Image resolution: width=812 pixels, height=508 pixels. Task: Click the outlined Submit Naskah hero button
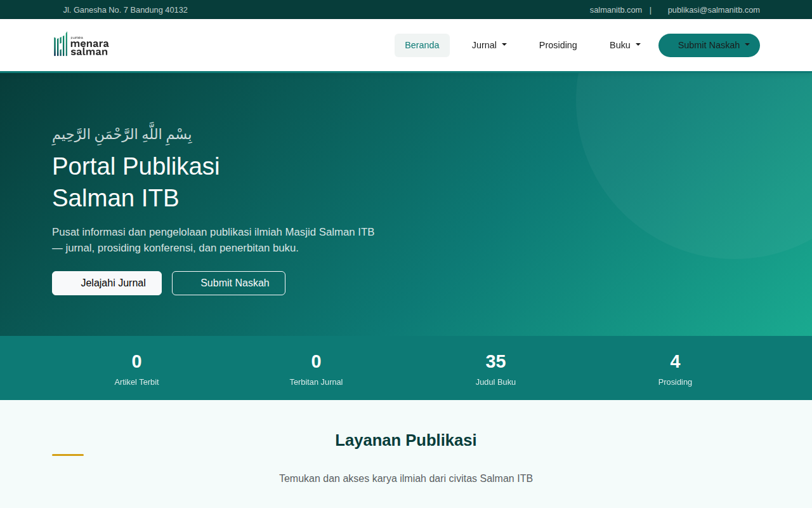(228, 283)
